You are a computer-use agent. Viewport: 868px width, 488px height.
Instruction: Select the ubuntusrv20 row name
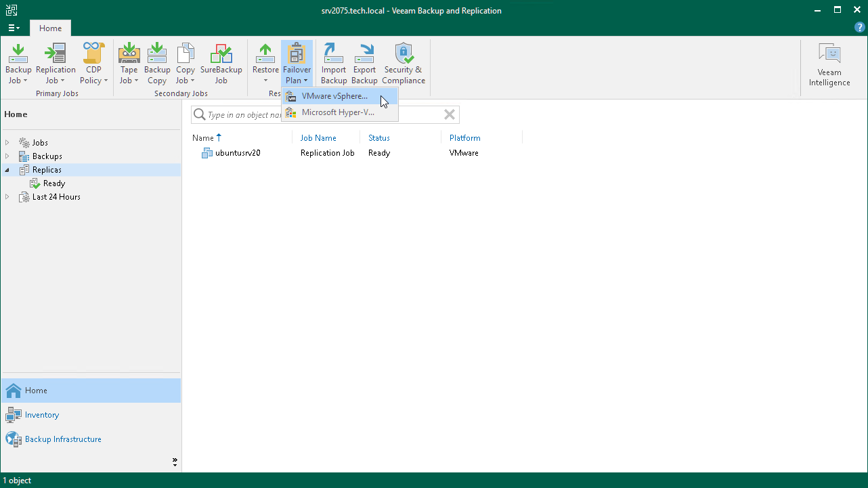[x=238, y=153]
